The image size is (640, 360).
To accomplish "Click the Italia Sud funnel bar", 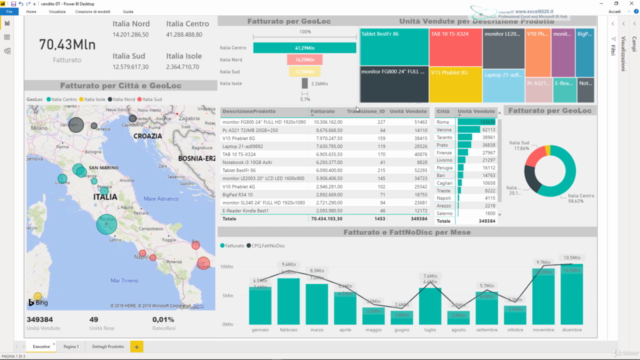I will pyautogui.click(x=304, y=71).
